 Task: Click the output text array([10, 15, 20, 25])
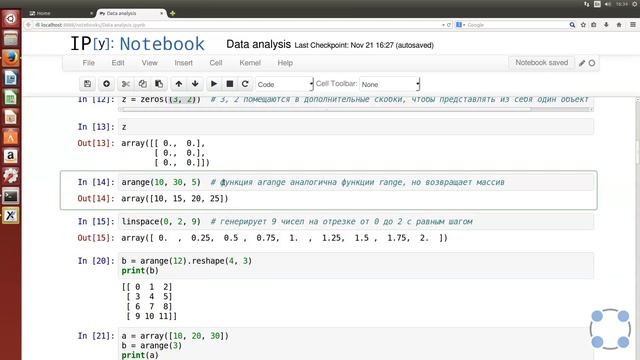175,199
